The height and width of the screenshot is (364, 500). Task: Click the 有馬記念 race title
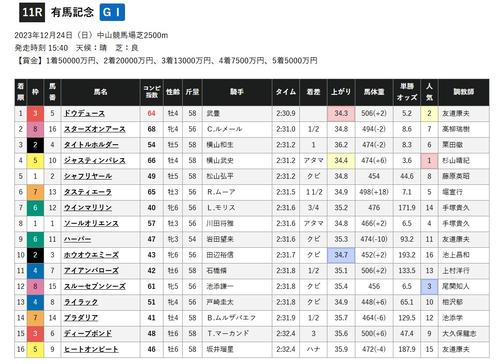pyautogui.click(x=72, y=13)
